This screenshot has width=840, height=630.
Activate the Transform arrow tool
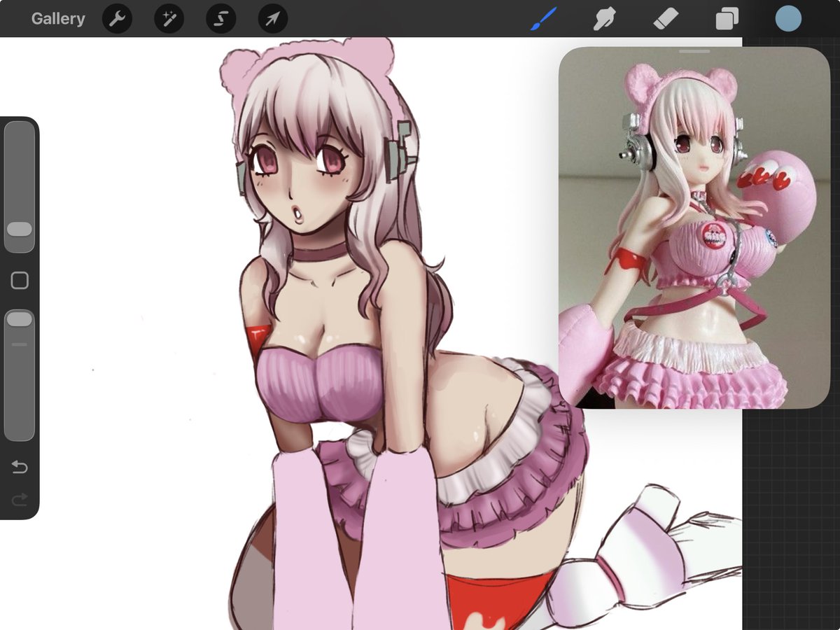[272, 19]
